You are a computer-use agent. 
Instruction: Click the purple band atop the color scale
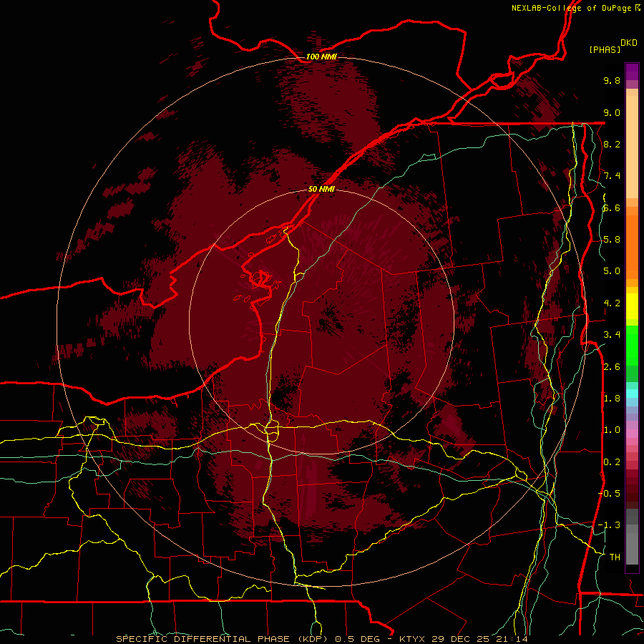coord(632,72)
